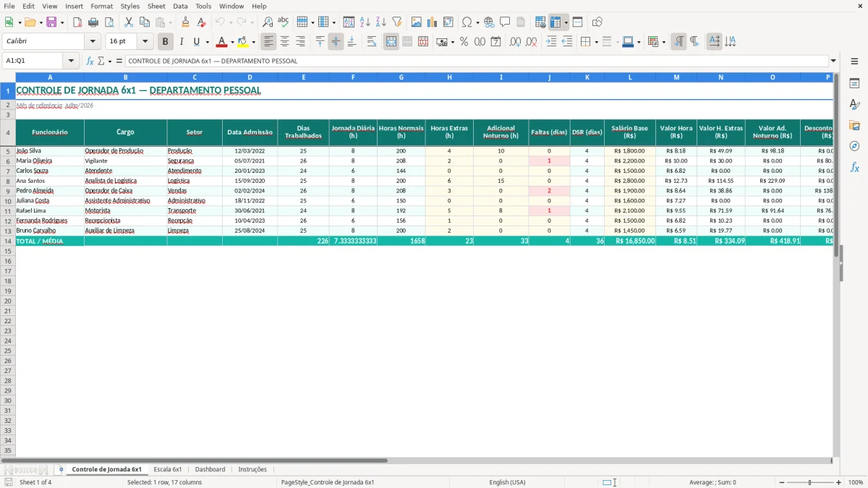Click the zoom out minus button
Screen dimensions: 868x488
coord(781,482)
